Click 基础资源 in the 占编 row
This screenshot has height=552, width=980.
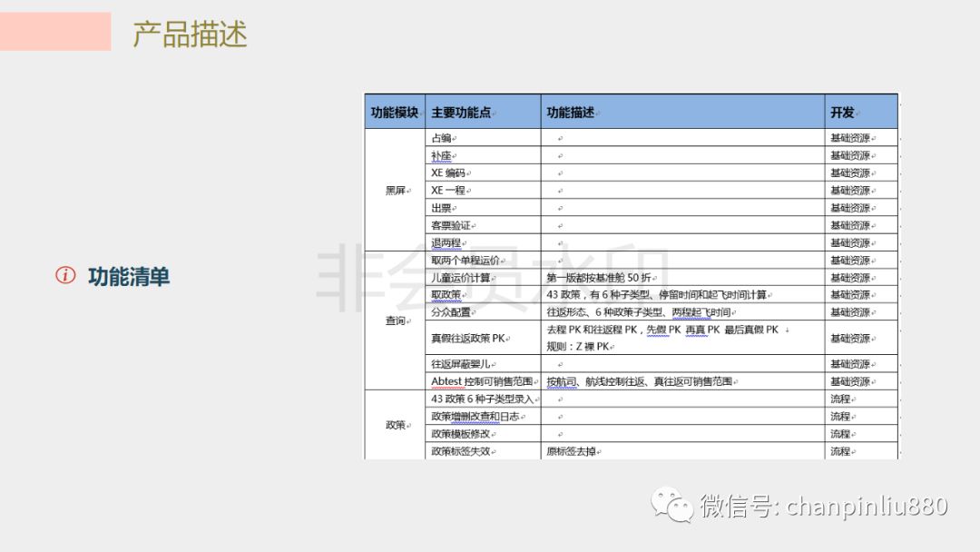[850, 138]
